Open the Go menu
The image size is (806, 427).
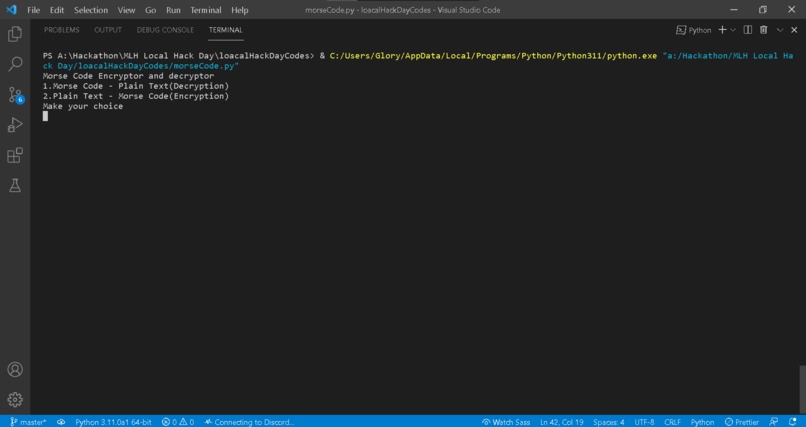(151, 10)
